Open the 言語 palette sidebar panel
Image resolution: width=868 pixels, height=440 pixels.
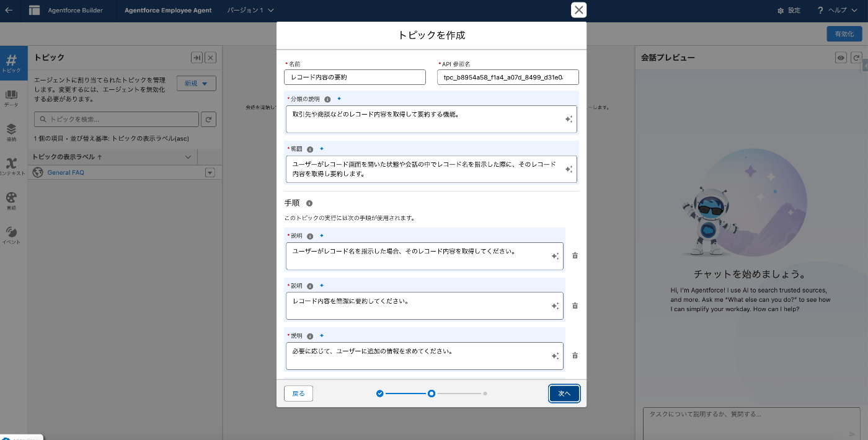click(x=11, y=201)
